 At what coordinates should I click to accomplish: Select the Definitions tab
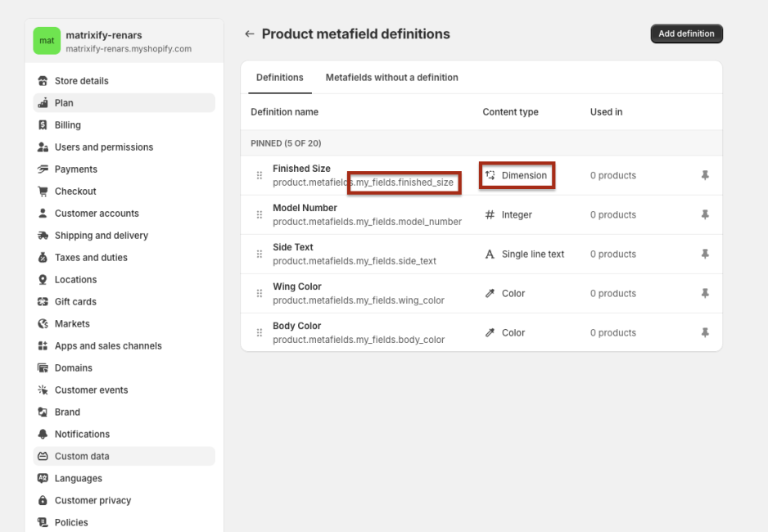point(279,77)
